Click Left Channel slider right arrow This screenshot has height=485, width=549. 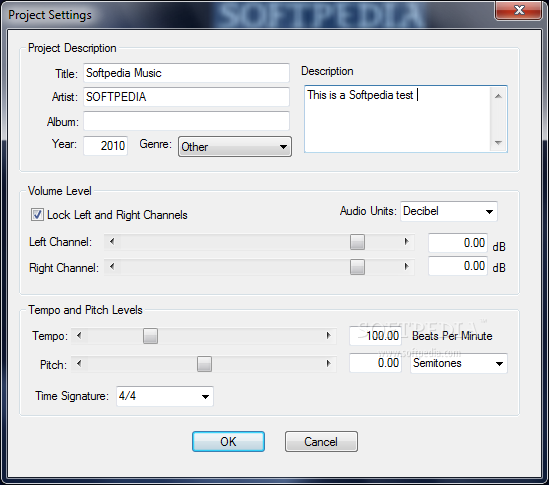point(406,242)
